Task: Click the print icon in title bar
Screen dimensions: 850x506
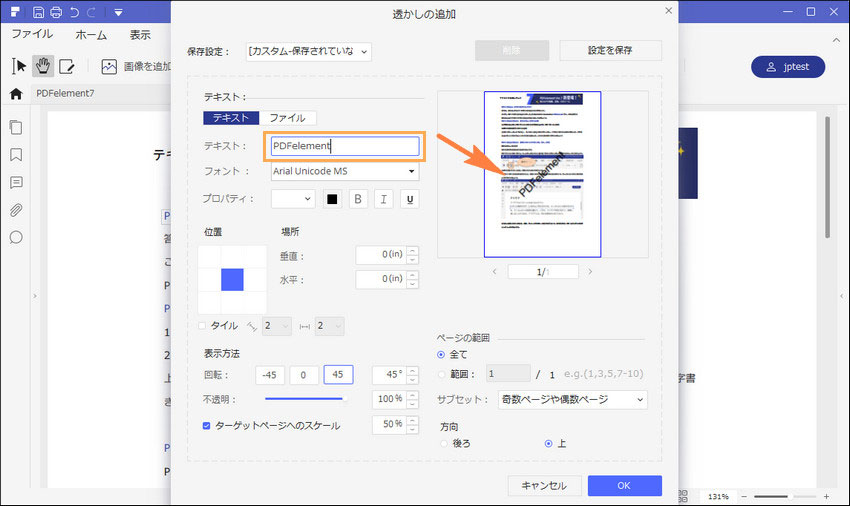Action: click(x=56, y=12)
